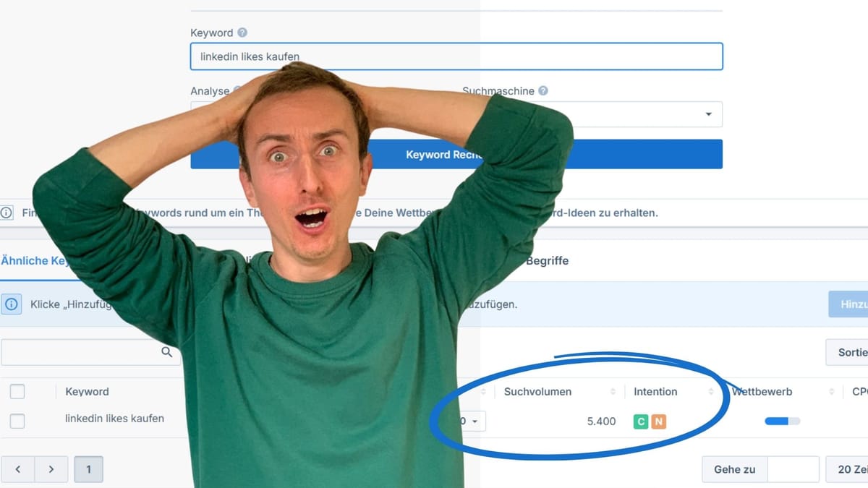Click the magnifier icon in the filter box
Screen dimensions: 868x488
point(166,352)
